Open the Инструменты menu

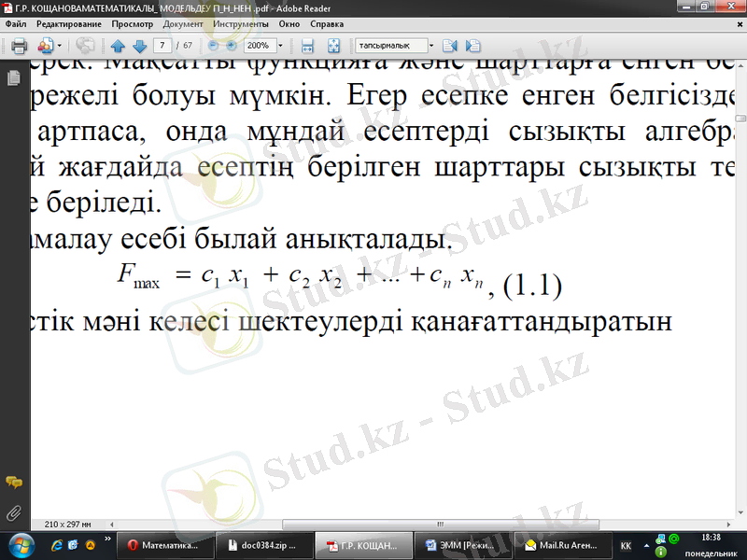coord(241,24)
